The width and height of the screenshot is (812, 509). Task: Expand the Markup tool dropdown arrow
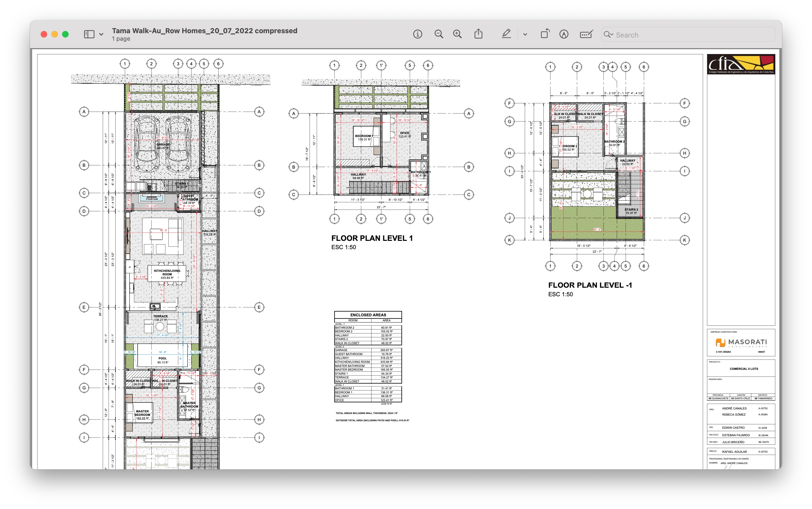pos(525,35)
